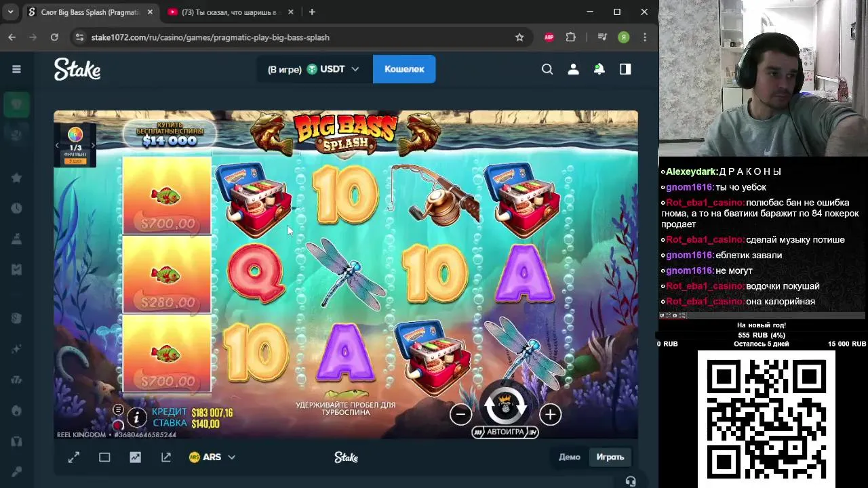Click the star favorites icon in sidebar
This screenshot has height=488, width=868.
pyautogui.click(x=16, y=178)
